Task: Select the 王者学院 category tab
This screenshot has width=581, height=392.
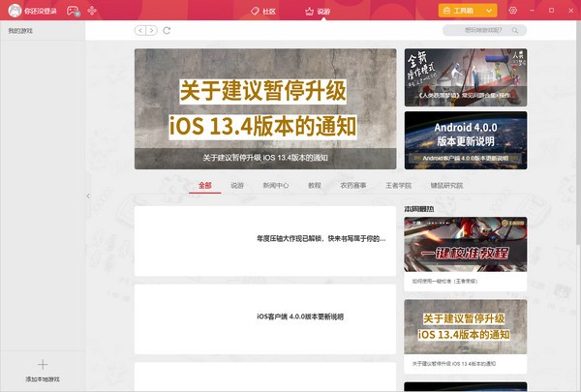Action: coord(398,185)
